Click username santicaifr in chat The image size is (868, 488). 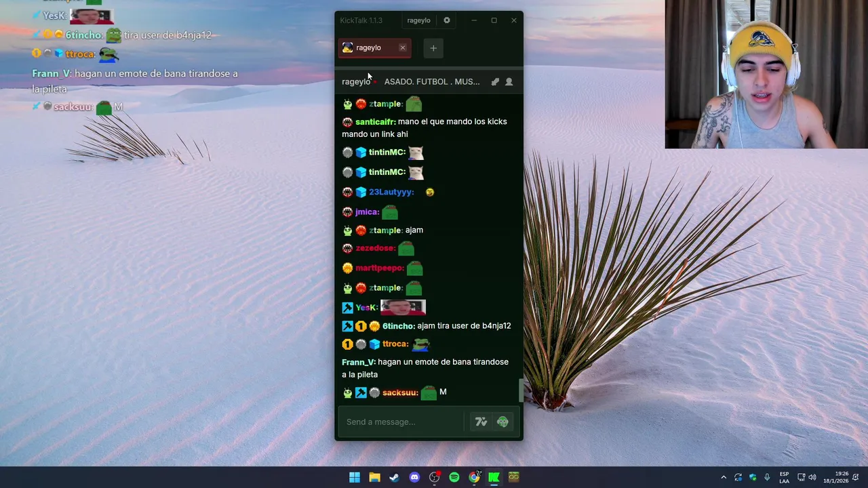tap(375, 122)
